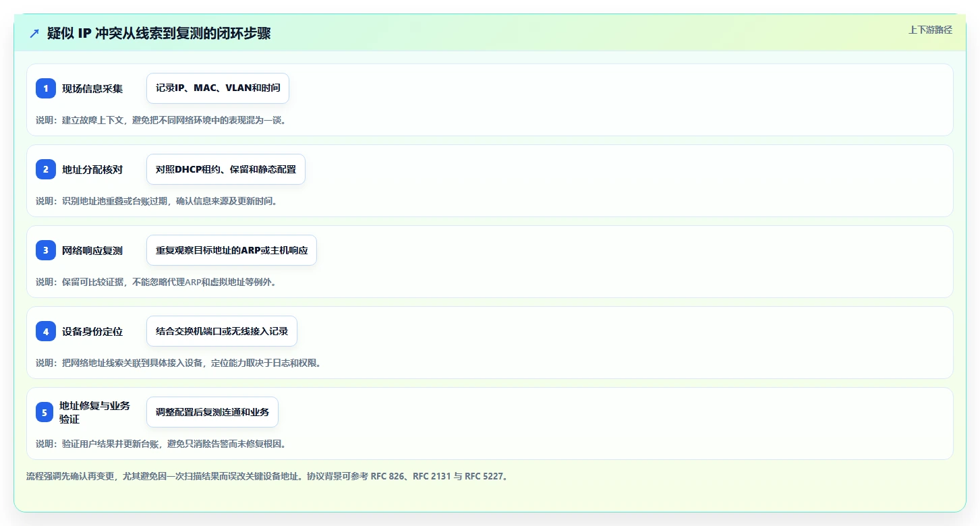The height and width of the screenshot is (526, 980).
Task: Select the 结合交换机端口或无线接入记录 chip
Action: 222,331
